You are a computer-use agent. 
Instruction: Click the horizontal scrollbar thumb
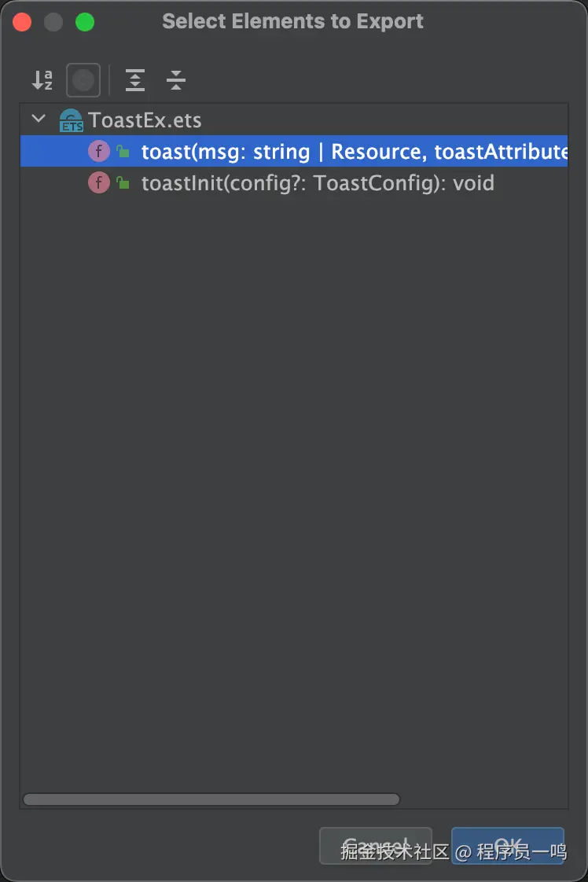pyautogui.click(x=211, y=799)
